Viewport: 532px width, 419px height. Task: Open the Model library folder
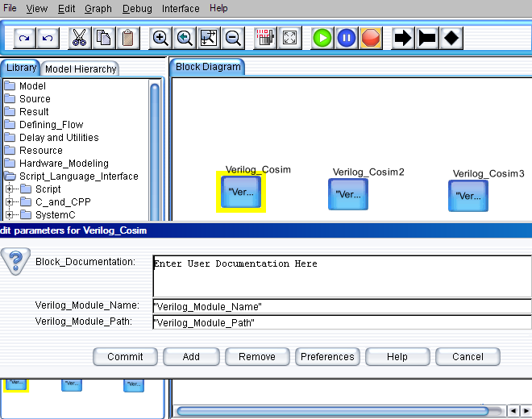(25, 86)
